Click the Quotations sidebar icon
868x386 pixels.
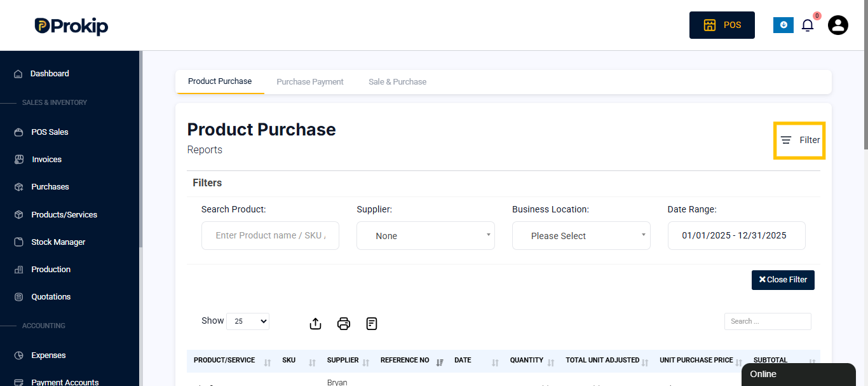click(18, 297)
